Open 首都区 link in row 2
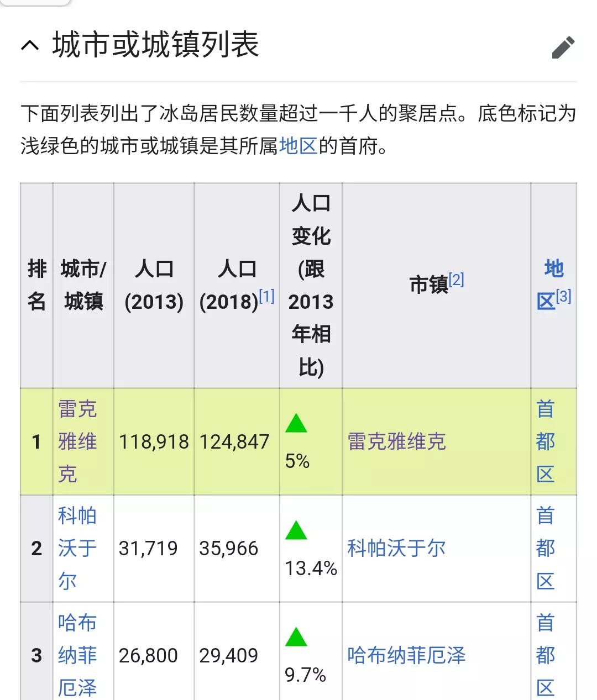Image resolution: width=597 pixels, height=700 pixels. tap(545, 548)
